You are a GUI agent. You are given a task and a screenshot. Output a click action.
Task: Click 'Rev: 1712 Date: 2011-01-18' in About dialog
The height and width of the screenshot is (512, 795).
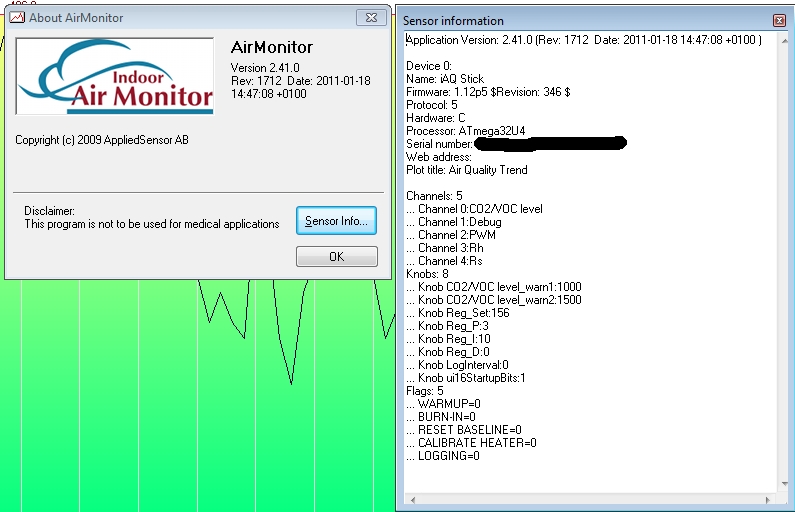tap(301, 81)
